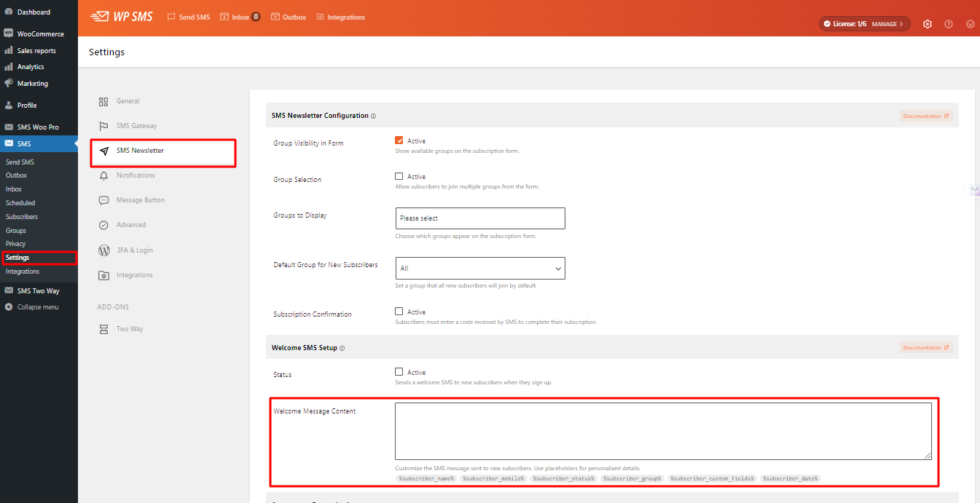Focus the Welcome Message Content text area
The height and width of the screenshot is (503, 980).
click(x=664, y=431)
